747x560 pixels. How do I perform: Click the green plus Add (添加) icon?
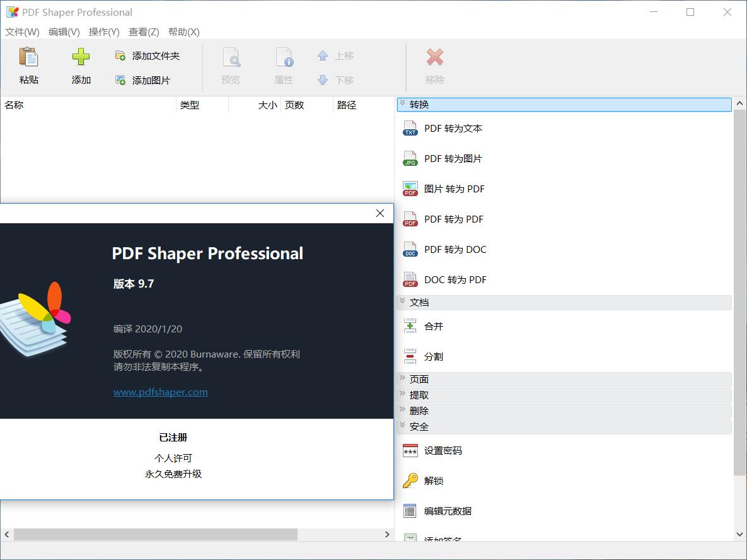[81, 57]
